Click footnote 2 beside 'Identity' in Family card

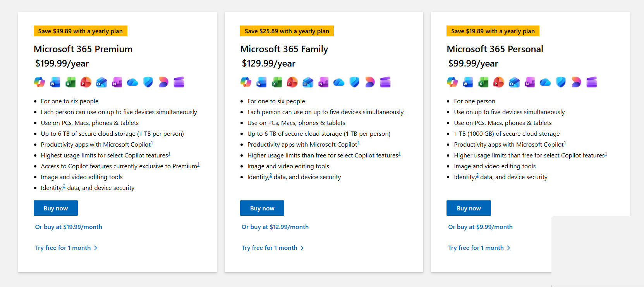271,176
